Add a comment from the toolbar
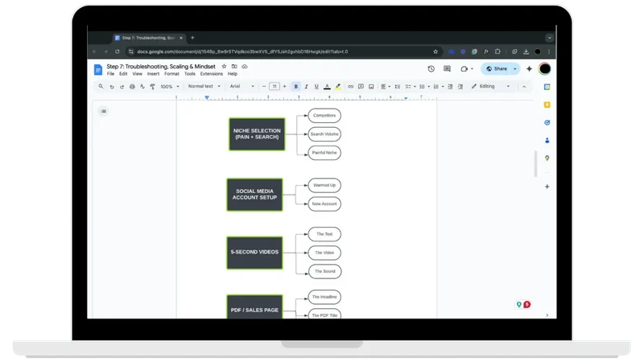The image size is (644, 362). tap(361, 87)
